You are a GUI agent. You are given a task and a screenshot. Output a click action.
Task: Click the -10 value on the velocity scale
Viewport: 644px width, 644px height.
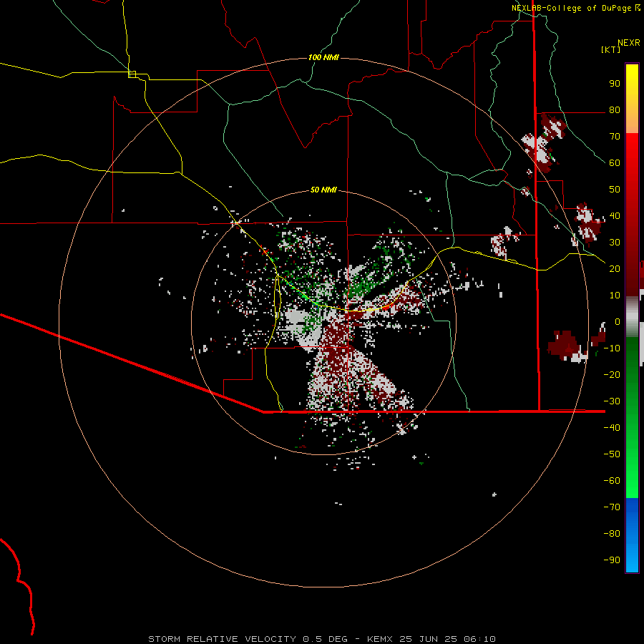pyautogui.click(x=612, y=348)
